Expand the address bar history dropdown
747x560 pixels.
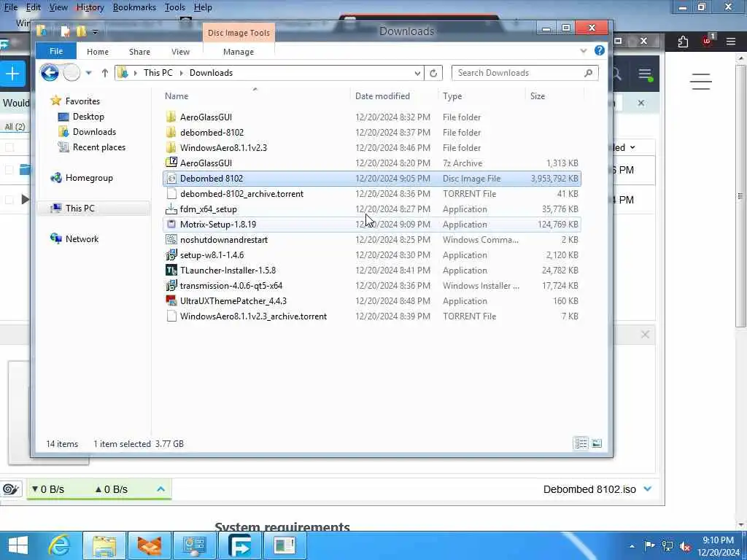(x=417, y=74)
